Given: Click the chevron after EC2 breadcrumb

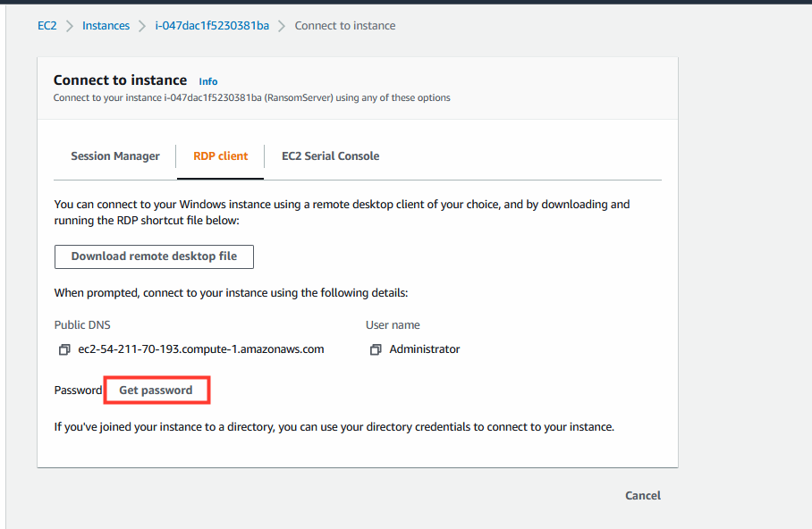Looking at the screenshot, I should (x=70, y=26).
